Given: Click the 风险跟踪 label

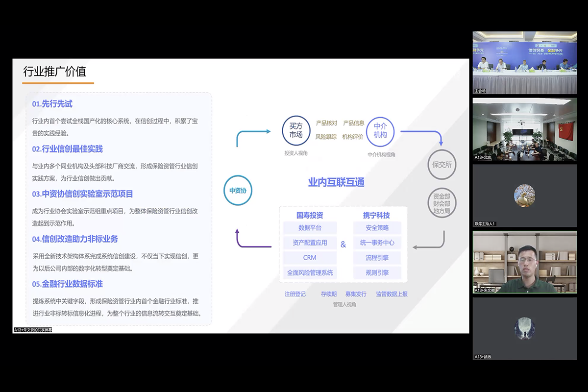Looking at the screenshot, I should [326, 137].
